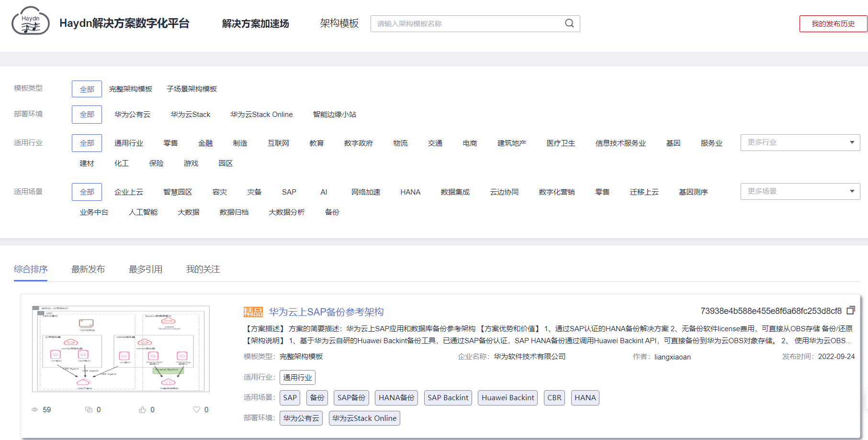868x440 pixels.
Task: Filter by 华为公有云 environment
Action: [x=132, y=115]
